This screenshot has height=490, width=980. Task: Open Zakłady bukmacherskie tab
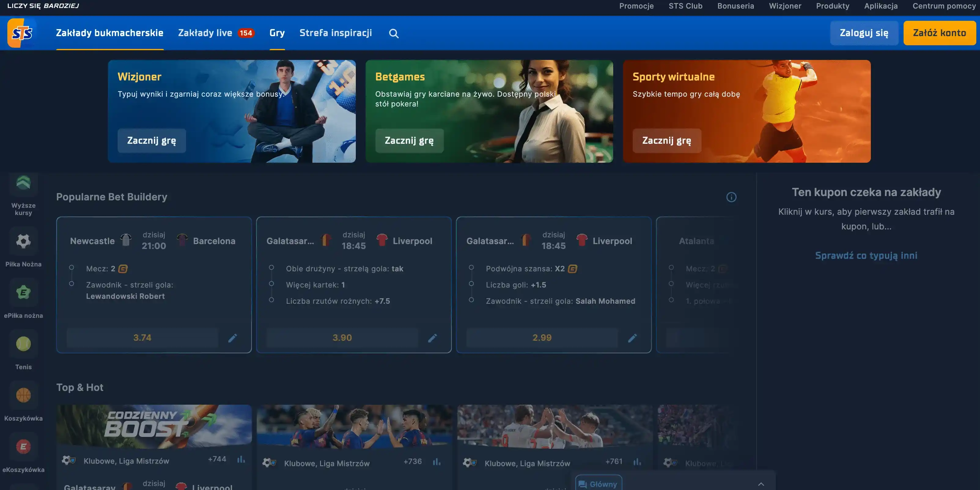(109, 33)
